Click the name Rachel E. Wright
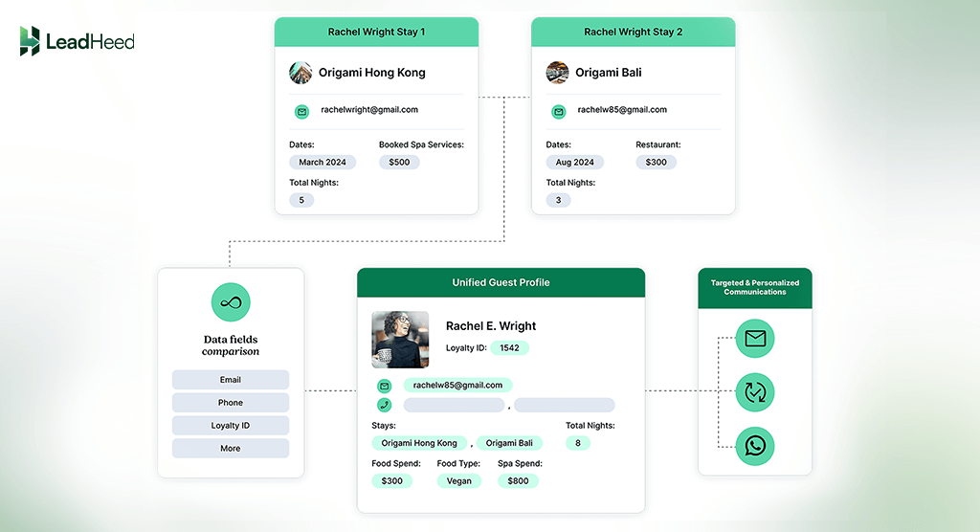Viewport: 980px width, 532px height. (x=491, y=325)
